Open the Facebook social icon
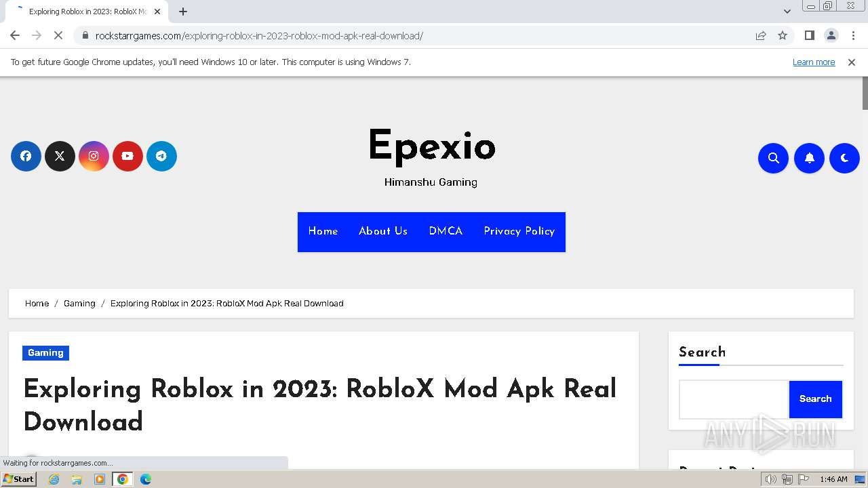Image resolution: width=868 pixels, height=488 pixels. click(26, 156)
